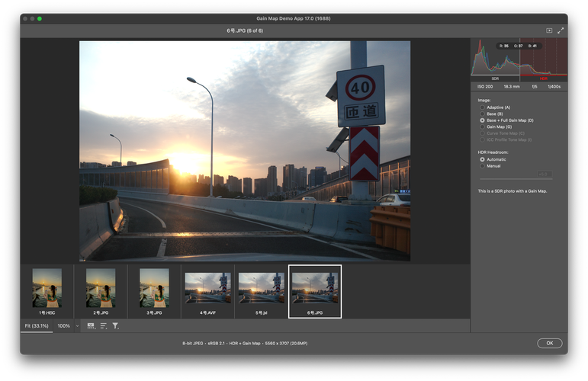This screenshot has width=588, height=381.
Task: Select the Base (B) image option
Action: tap(482, 114)
